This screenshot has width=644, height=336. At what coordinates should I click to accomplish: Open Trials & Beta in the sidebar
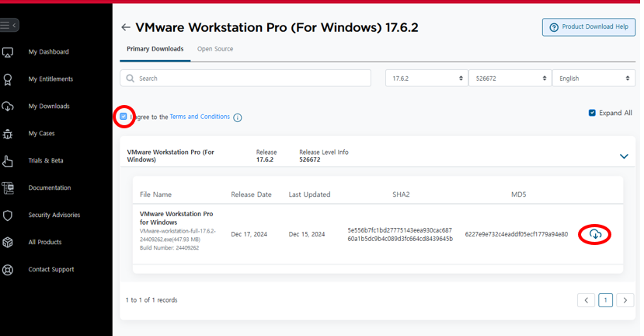point(46,160)
